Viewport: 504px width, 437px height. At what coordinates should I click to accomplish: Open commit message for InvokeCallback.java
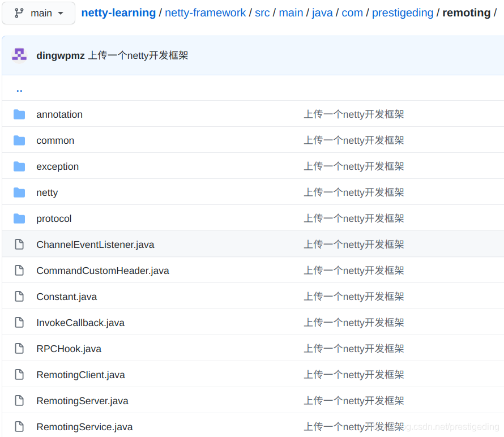pyautogui.click(x=354, y=322)
